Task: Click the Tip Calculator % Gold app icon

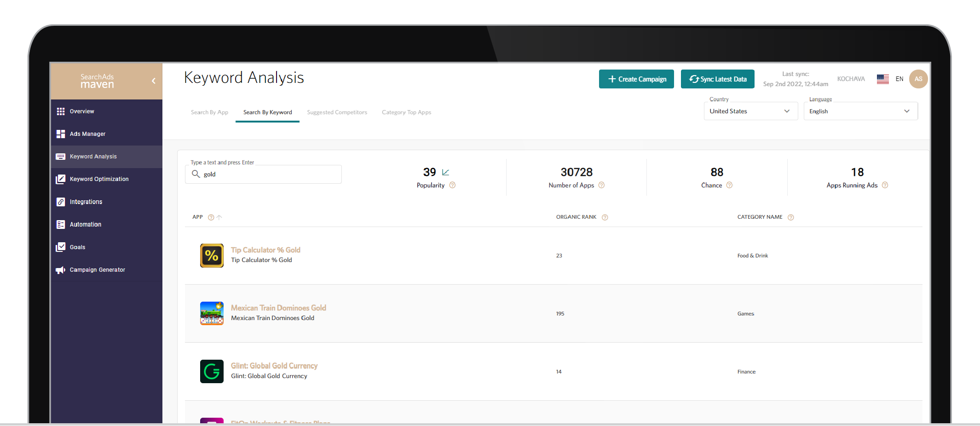Action: pos(212,256)
